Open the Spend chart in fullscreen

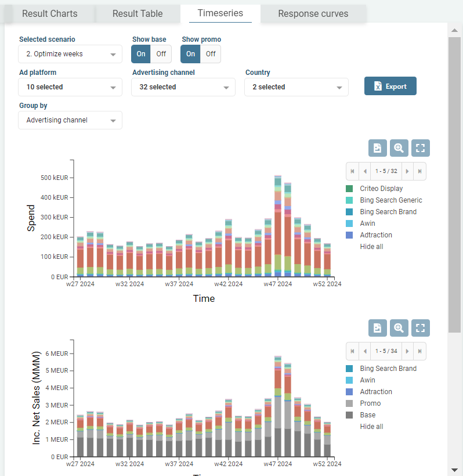tap(421, 148)
